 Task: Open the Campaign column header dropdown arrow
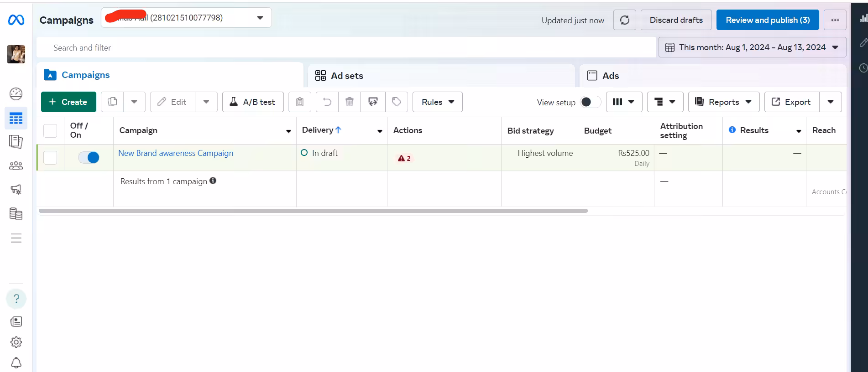coord(288,131)
